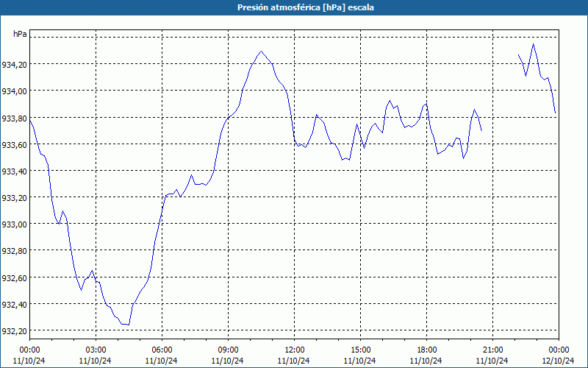Click the 15:00 time axis label
This screenshot has height=368, width=588.
pos(360,350)
